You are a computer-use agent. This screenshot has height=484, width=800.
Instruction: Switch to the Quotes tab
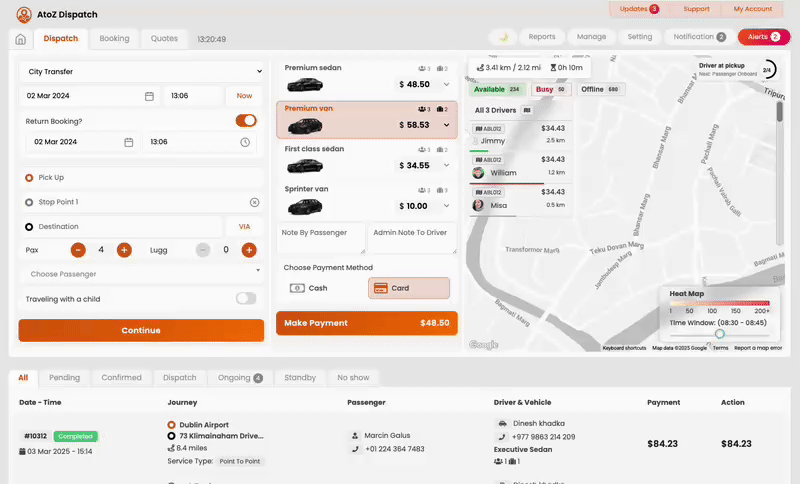click(x=164, y=39)
